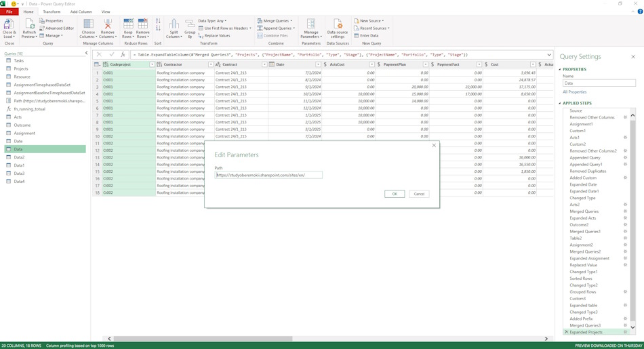Open the Manage query dropdown
This screenshot has width=644, height=349.
51,36
